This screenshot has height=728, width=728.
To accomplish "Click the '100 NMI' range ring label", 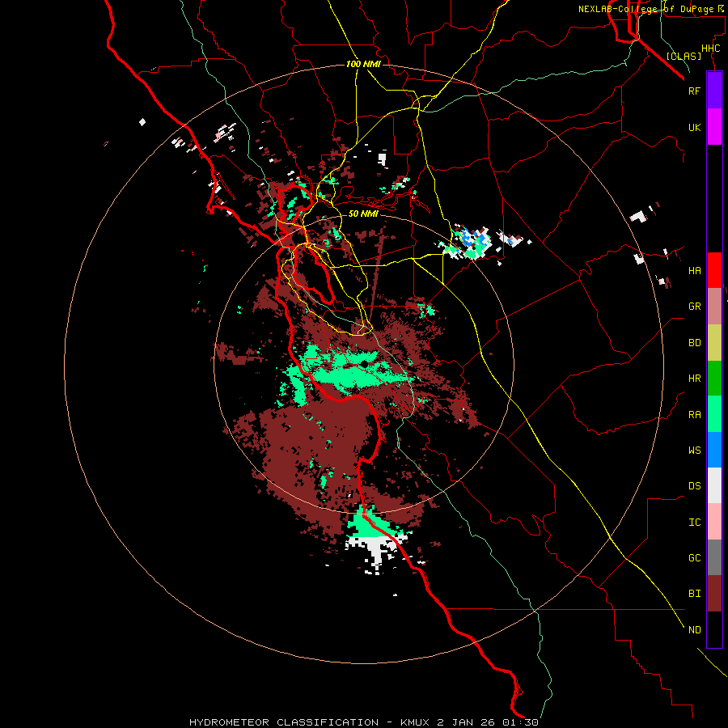I will tap(363, 64).
